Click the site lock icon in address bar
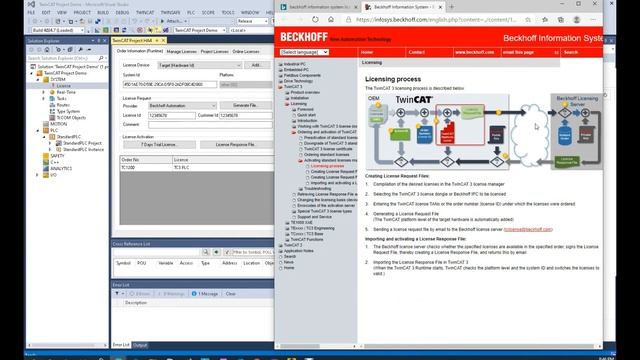 pyautogui.click(x=348, y=20)
